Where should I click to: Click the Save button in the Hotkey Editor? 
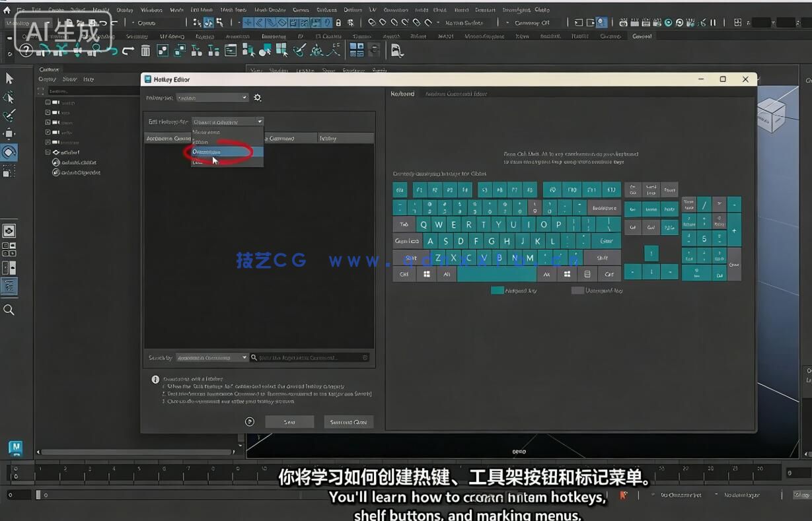pyautogui.click(x=289, y=421)
